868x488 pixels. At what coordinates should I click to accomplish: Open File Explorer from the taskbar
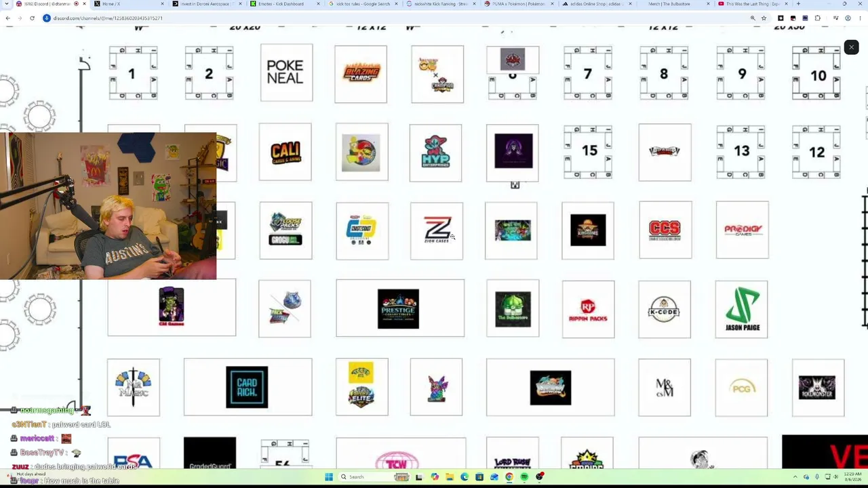coord(449,477)
